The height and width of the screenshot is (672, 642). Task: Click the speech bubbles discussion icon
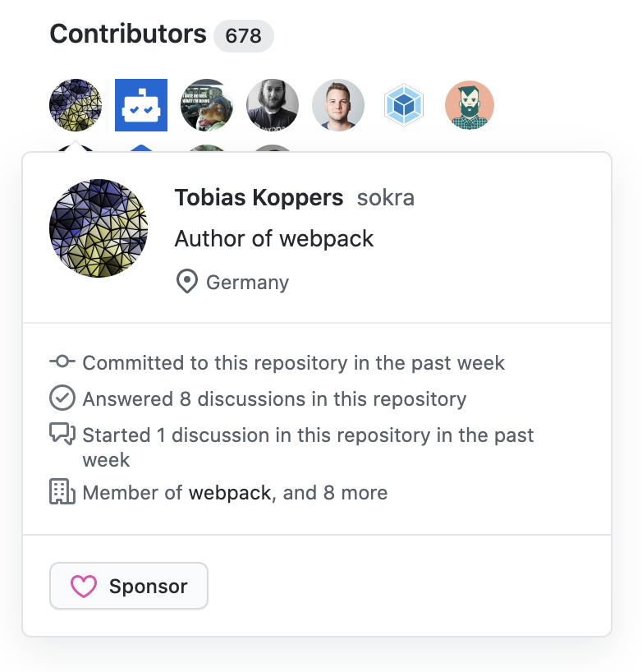(62, 435)
